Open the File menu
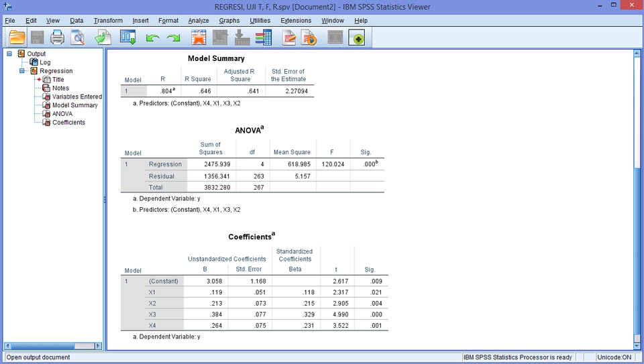The width and height of the screenshot is (644, 364). point(10,21)
